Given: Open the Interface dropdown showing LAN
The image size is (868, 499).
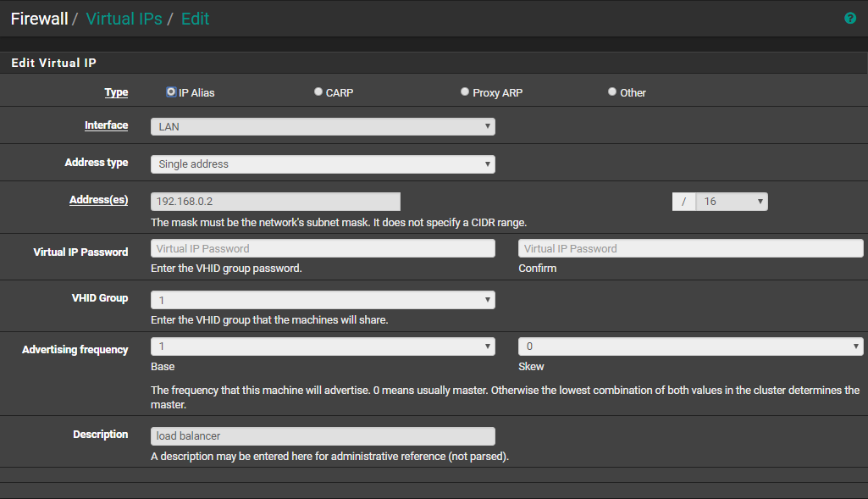Looking at the screenshot, I should point(322,126).
